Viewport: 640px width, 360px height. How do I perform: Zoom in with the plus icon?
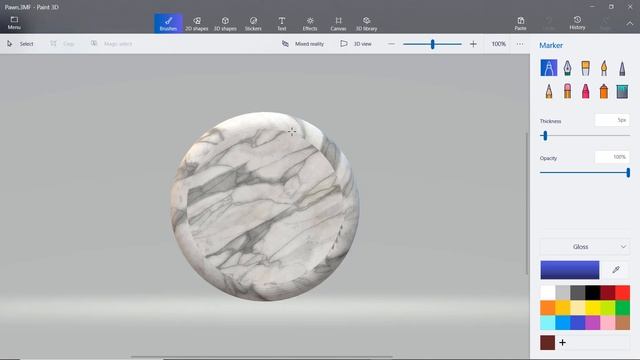pos(473,44)
